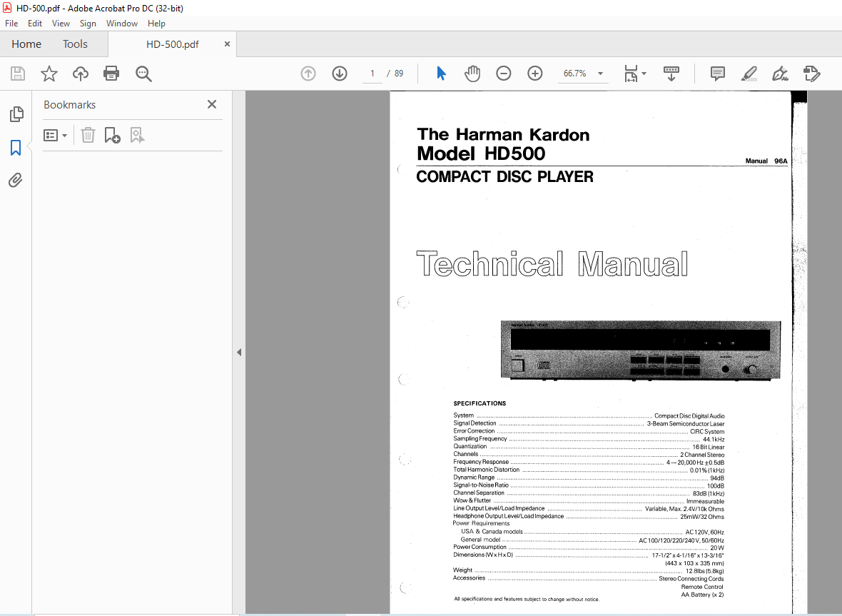Viewport: 842px width, 616px height.
Task: Click the Save file icon
Action: (x=18, y=74)
